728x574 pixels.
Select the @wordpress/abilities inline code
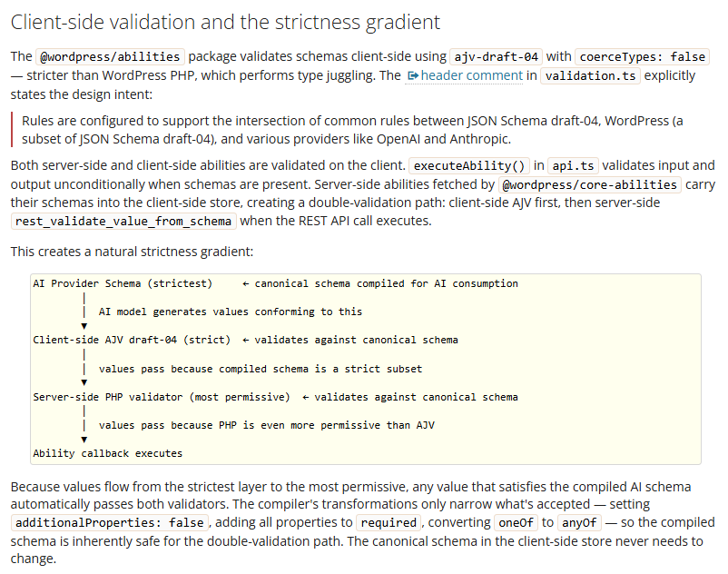pyautogui.click(x=110, y=56)
